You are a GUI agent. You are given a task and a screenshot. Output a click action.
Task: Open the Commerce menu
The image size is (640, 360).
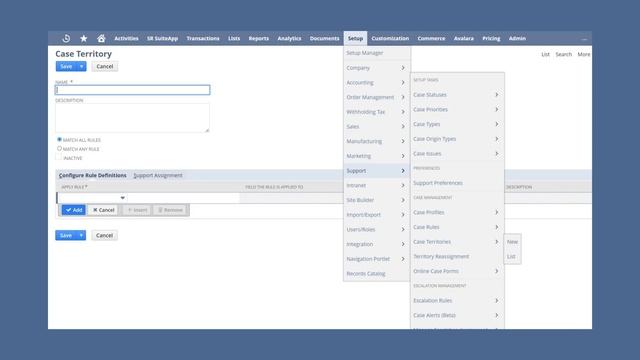point(431,38)
